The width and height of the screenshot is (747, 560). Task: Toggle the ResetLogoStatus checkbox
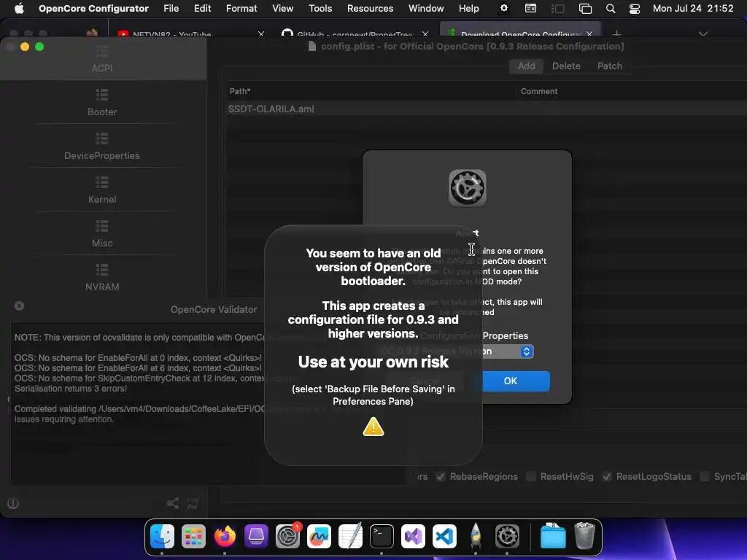(x=607, y=477)
